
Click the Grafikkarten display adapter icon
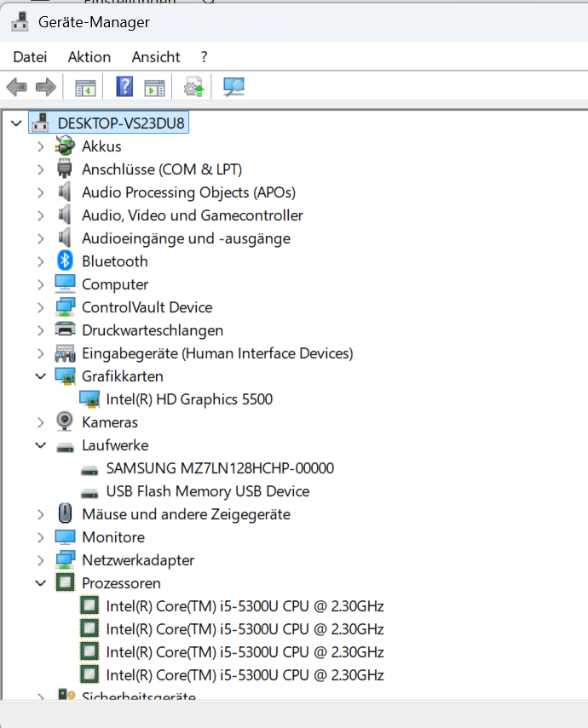click(65, 376)
